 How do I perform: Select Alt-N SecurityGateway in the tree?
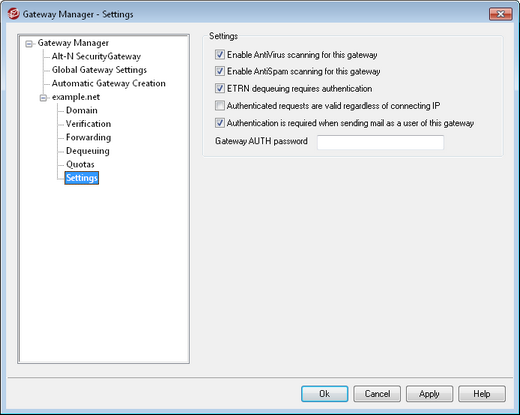click(96, 56)
